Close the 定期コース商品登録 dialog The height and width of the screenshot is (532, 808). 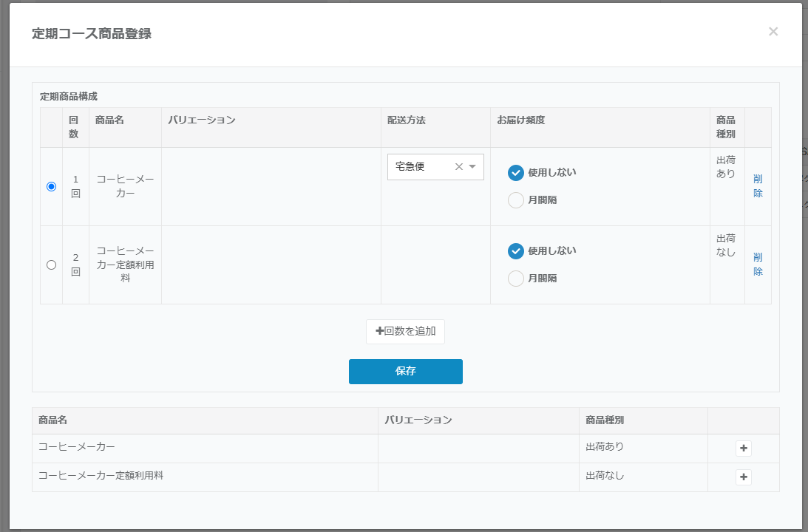(x=773, y=32)
